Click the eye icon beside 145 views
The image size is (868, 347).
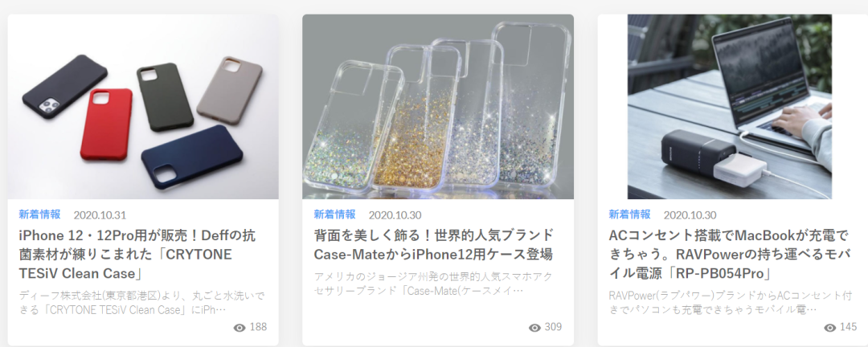tap(829, 328)
